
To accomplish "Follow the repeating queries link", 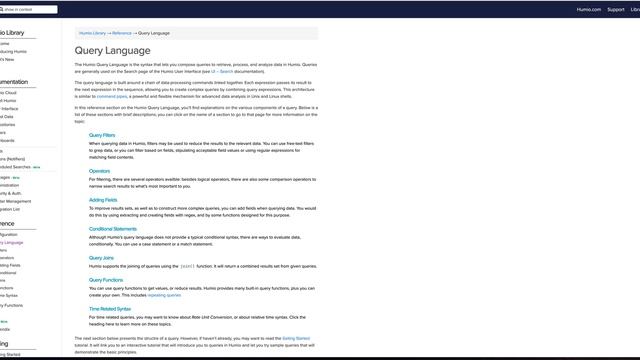I will click(x=164, y=295).
